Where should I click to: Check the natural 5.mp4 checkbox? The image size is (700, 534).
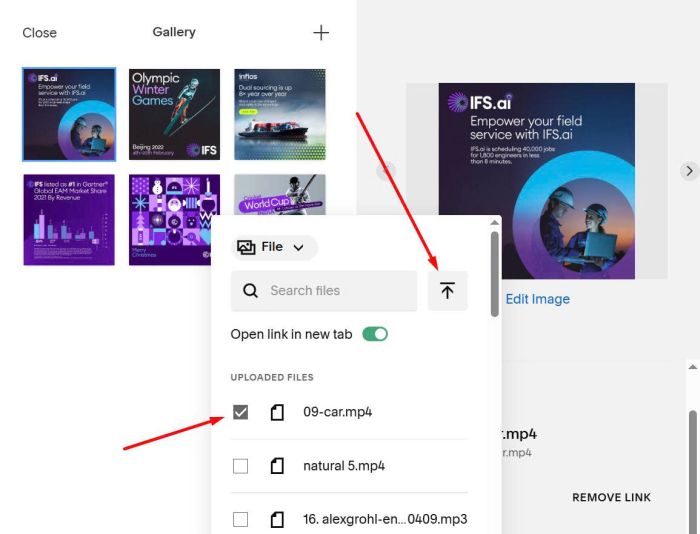coord(240,466)
